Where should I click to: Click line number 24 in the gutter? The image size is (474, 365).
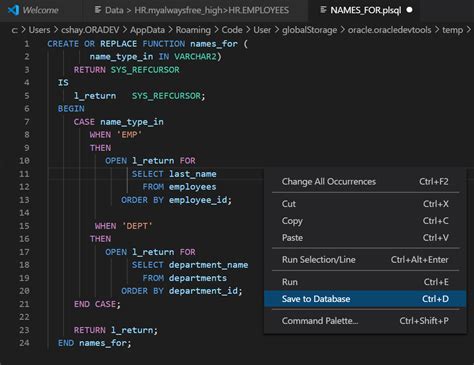24,343
